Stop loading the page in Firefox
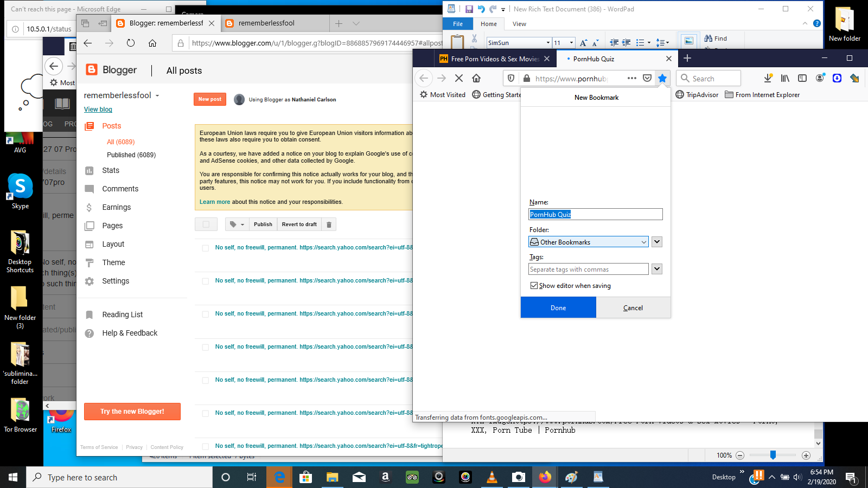This screenshot has width=868, height=488. [459, 78]
